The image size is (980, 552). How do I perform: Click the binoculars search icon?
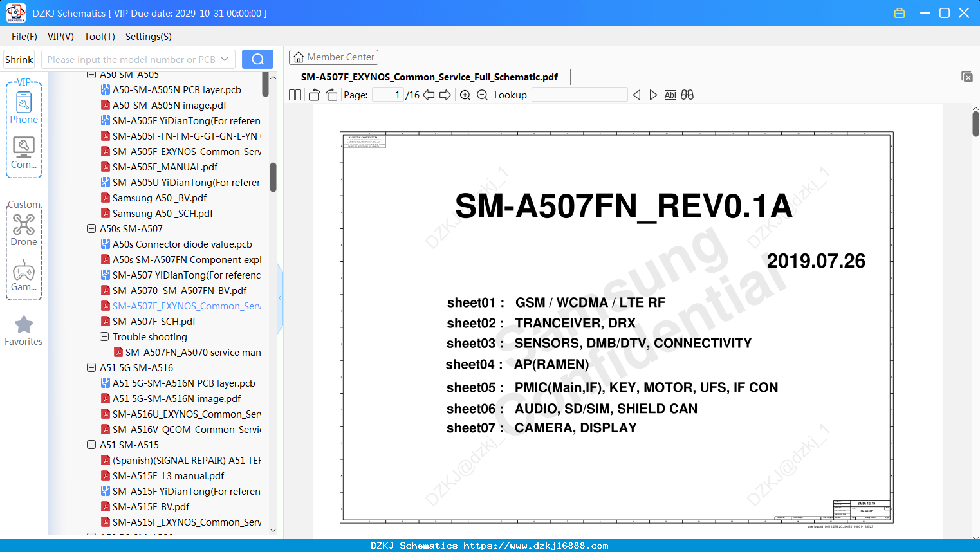coord(687,95)
